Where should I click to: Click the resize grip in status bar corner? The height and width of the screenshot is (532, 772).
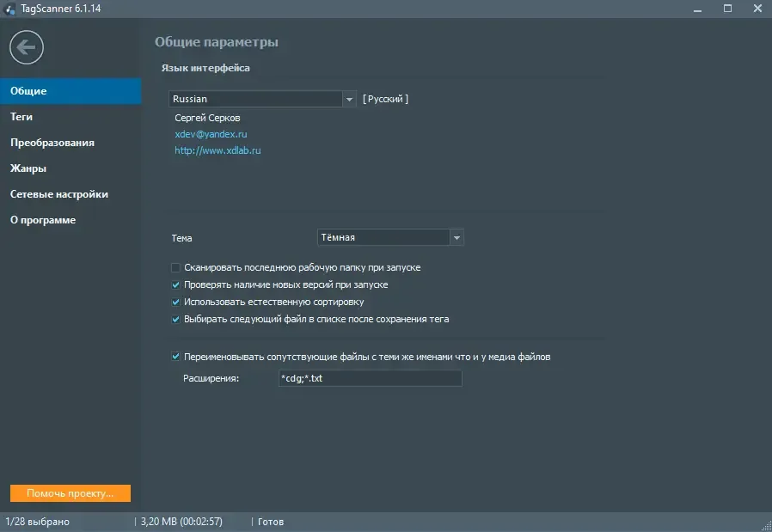766,526
